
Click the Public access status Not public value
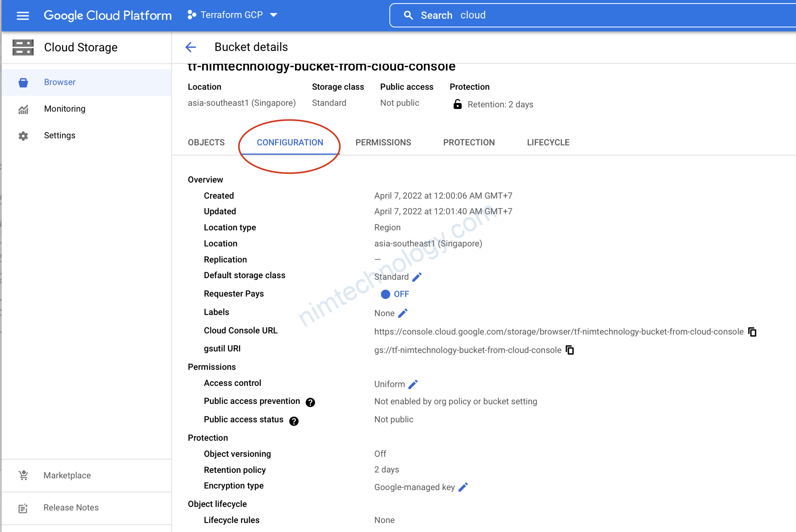click(x=394, y=420)
